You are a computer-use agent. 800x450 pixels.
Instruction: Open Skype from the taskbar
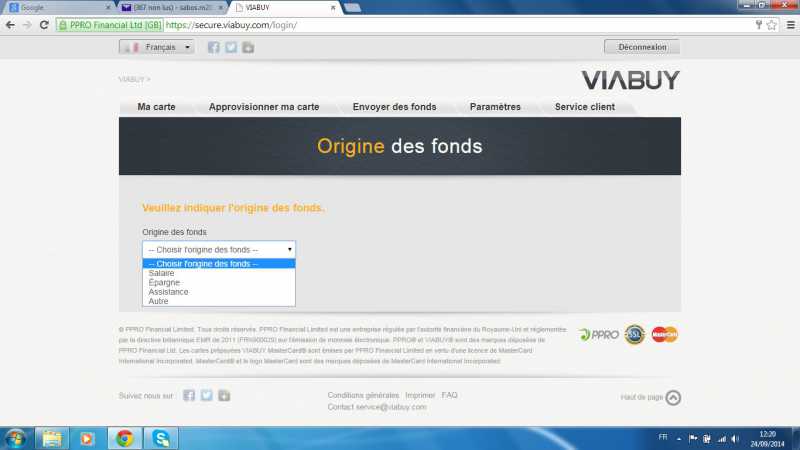[x=161, y=438]
